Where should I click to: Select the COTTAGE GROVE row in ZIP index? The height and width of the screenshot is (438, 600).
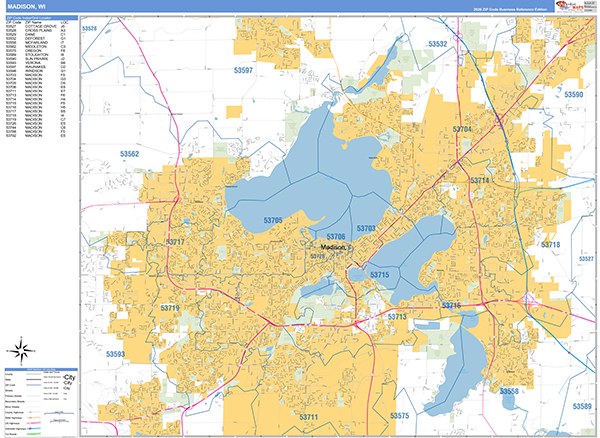[39, 26]
